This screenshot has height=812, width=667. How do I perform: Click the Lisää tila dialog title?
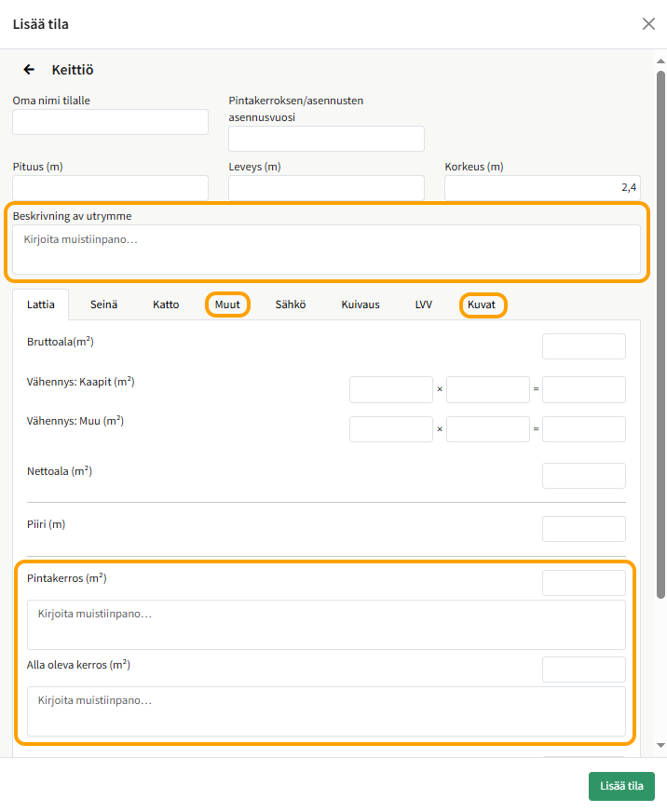(40, 24)
